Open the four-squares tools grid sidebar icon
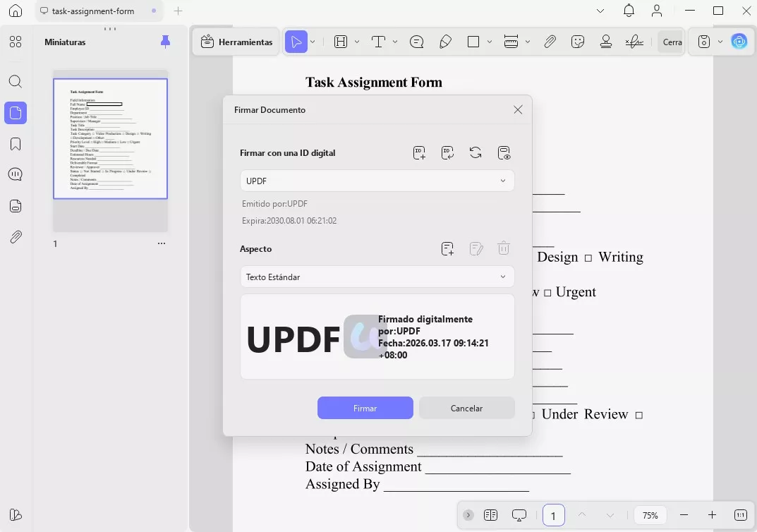Screen dimensions: 757x532 pos(16,42)
